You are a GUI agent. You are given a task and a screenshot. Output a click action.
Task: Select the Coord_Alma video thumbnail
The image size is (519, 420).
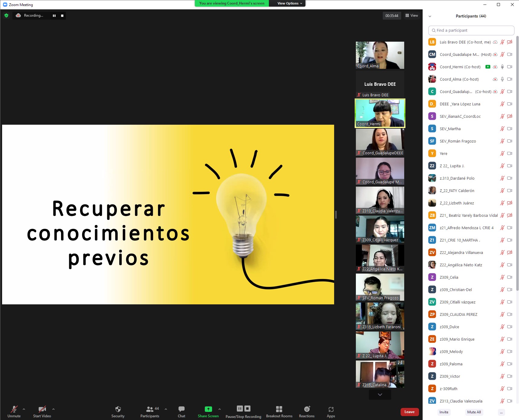pos(380,55)
